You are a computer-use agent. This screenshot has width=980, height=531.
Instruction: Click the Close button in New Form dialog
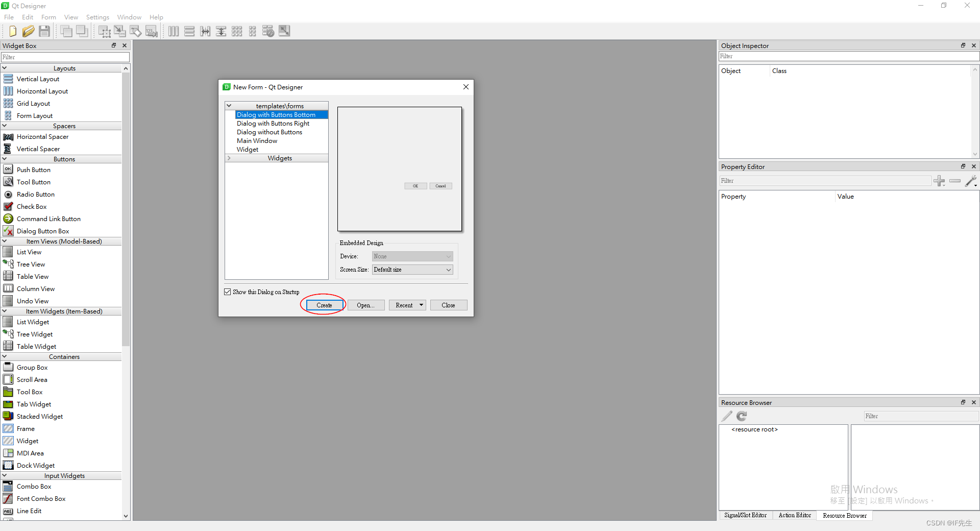449,305
